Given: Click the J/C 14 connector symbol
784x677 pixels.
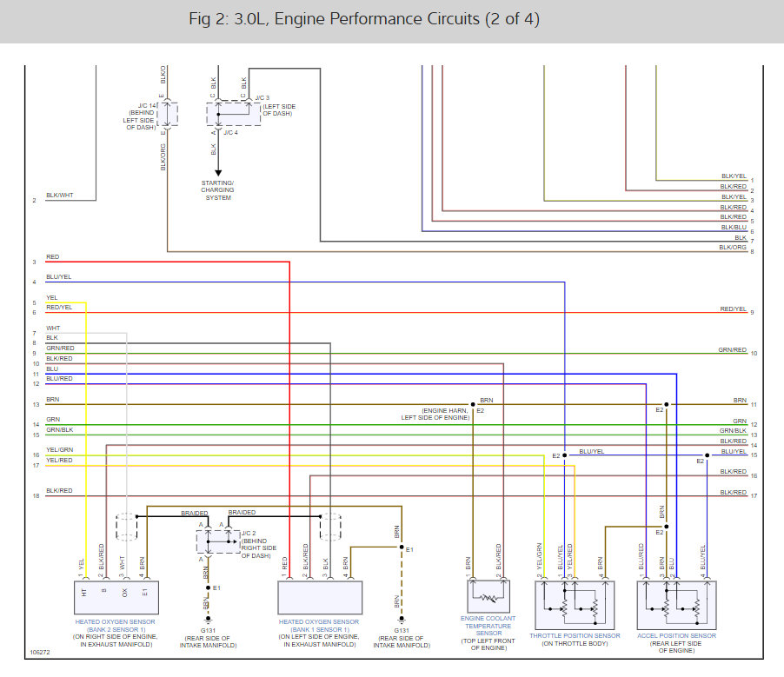Looking at the screenshot, I should [168, 115].
